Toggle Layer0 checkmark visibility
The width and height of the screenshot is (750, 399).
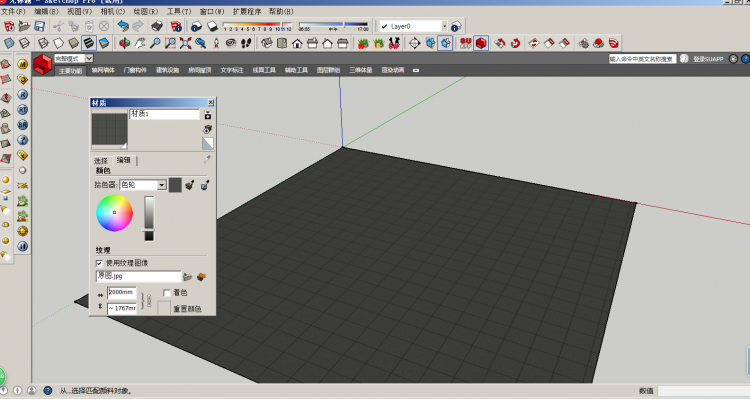pyautogui.click(x=385, y=26)
